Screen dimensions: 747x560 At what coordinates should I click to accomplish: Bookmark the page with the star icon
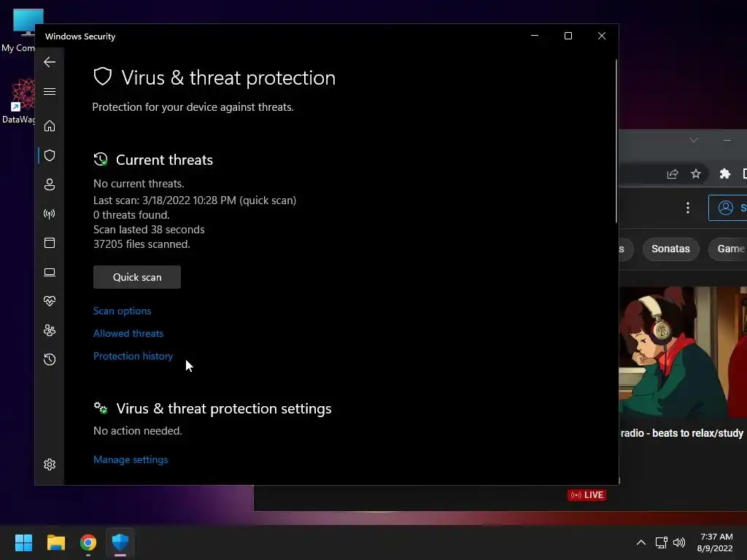click(696, 174)
